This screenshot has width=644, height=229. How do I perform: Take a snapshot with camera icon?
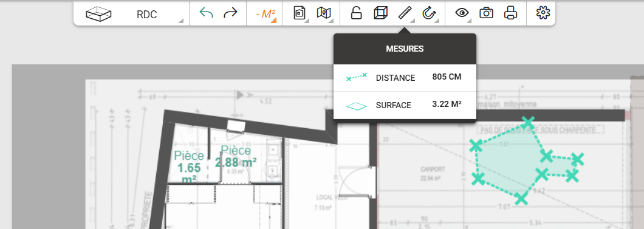click(486, 13)
